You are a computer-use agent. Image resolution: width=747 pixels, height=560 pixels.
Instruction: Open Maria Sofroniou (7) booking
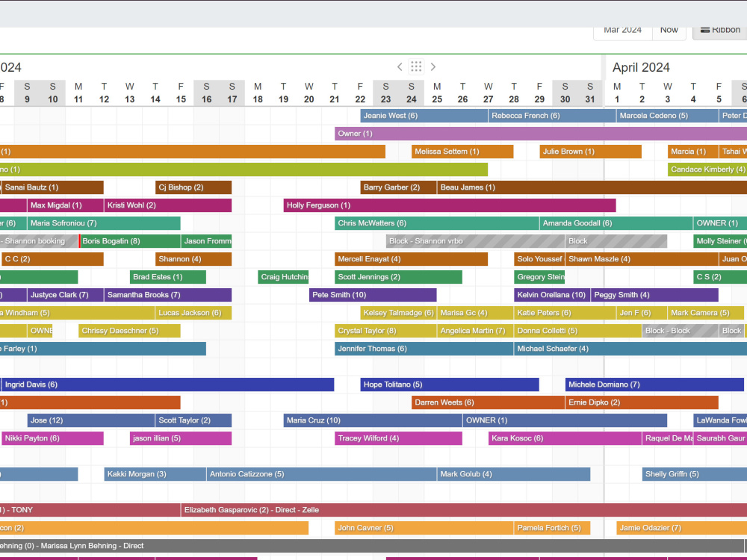pyautogui.click(x=104, y=223)
